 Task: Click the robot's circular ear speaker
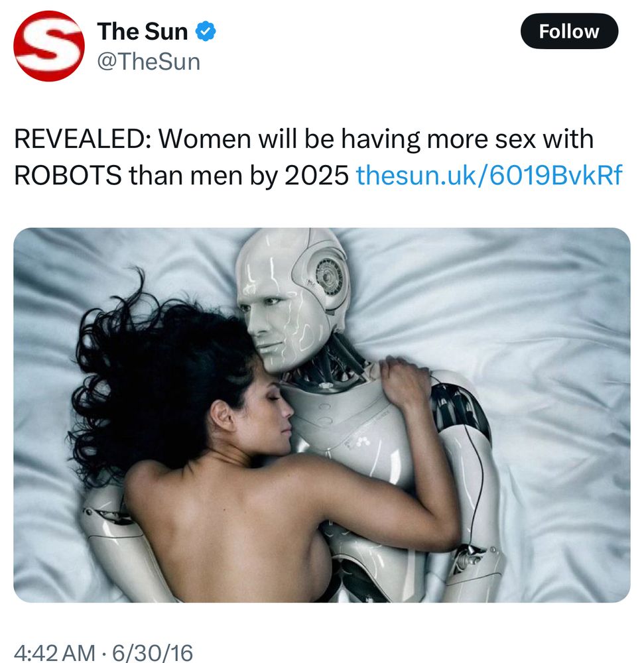[x=328, y=276]
